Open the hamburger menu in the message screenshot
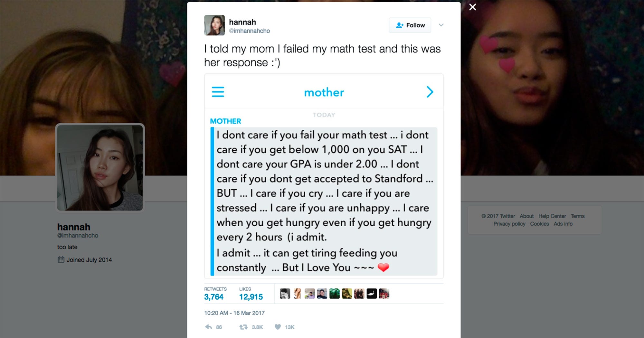This screenshot has width=644, height=338. [x=218, y=92]
